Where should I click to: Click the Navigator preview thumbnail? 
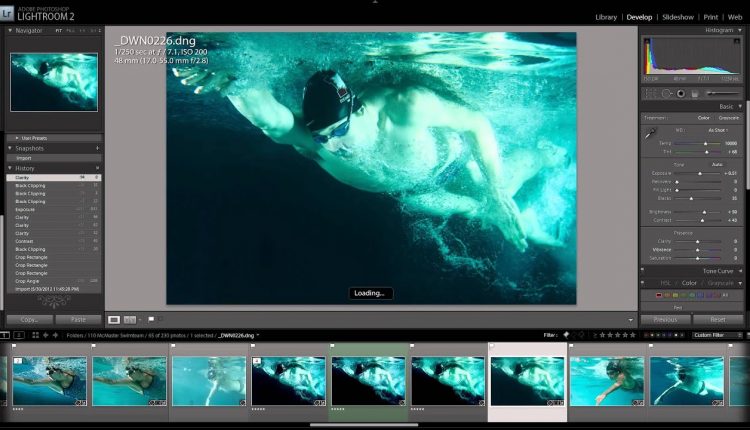point(54,82)
